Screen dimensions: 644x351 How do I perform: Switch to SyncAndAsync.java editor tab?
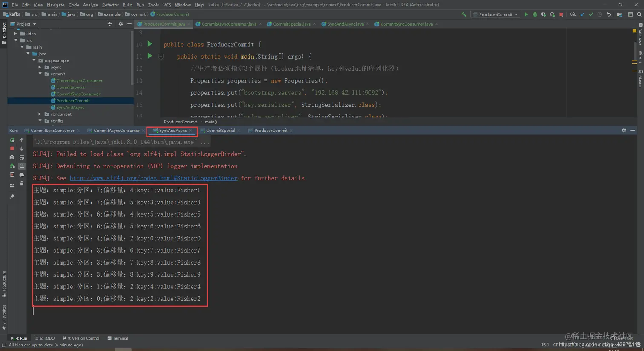[345, 24]
